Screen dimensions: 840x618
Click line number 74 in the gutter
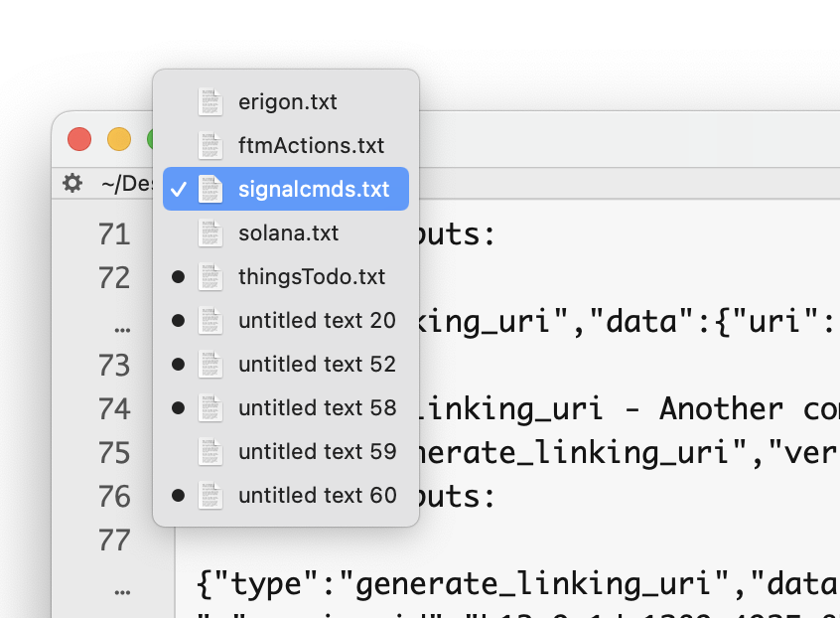[114, 409]
